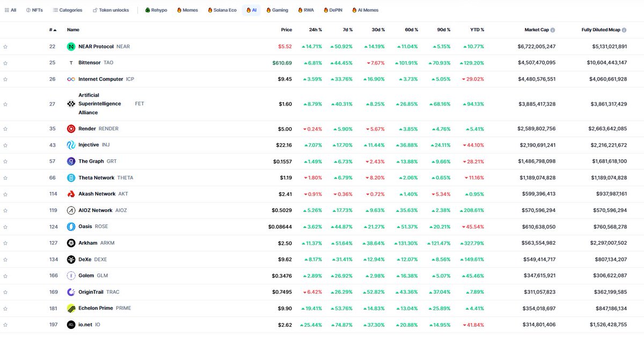Viewport: 644px width, 337px height.
Task: Click Golem price $0.3476
Action: click(282, 276)
